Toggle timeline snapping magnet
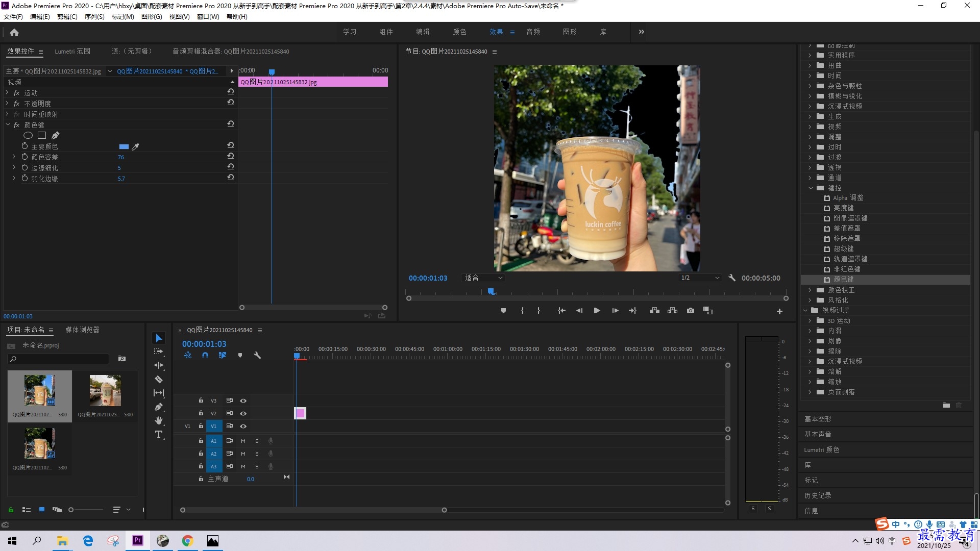Viewport: 980px width, 551px height. 205,355
